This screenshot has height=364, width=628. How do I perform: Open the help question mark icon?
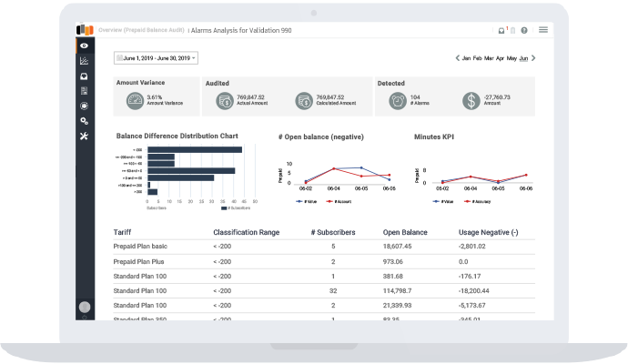coord(524,30)
